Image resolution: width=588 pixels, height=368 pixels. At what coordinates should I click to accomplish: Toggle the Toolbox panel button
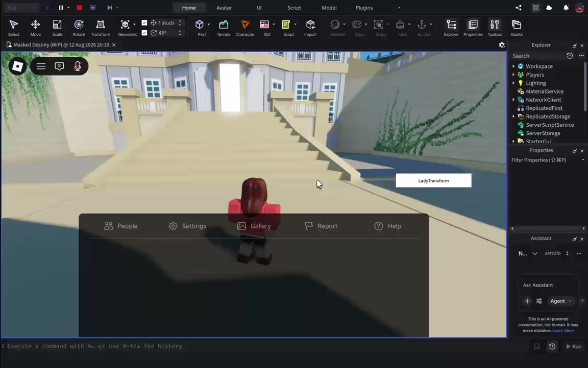(495, 28)
